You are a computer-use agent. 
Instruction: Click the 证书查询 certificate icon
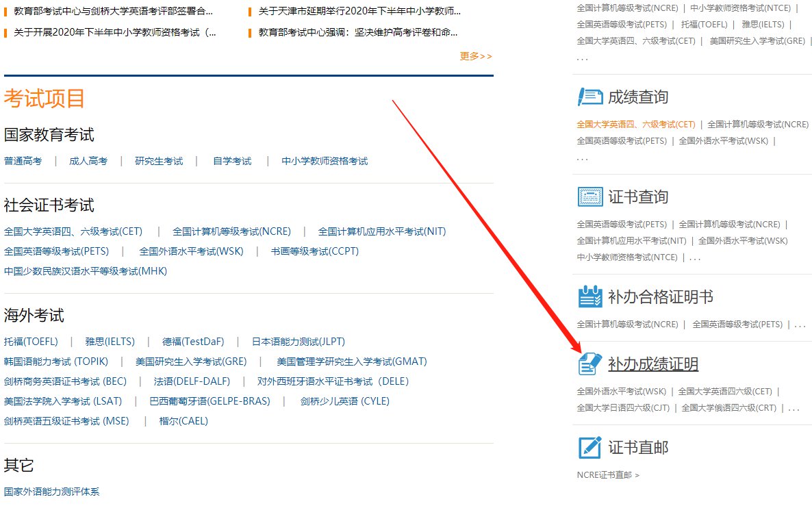click(589, 197)
